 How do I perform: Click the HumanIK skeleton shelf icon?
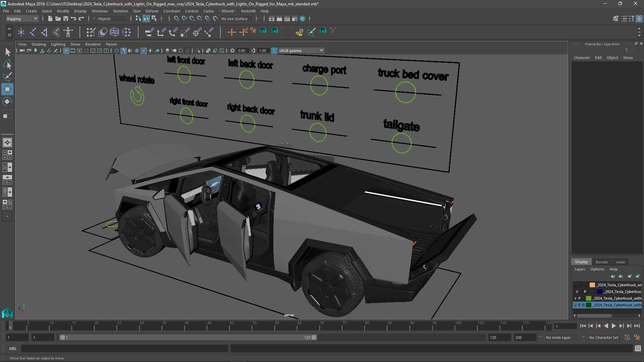pyautogui.click(x=68, y=32)
